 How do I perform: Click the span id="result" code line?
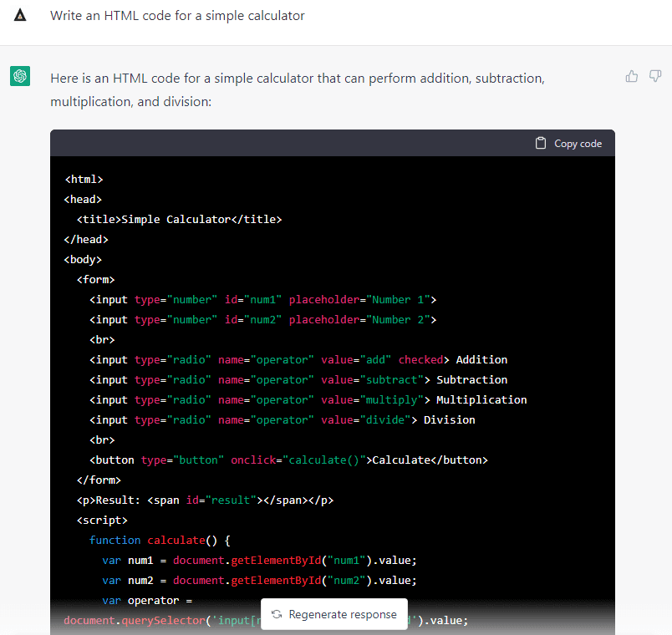[205, 500]
